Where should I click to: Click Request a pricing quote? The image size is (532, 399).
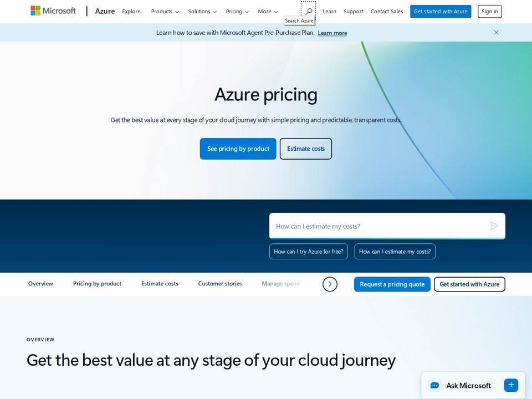coord(392,284)
